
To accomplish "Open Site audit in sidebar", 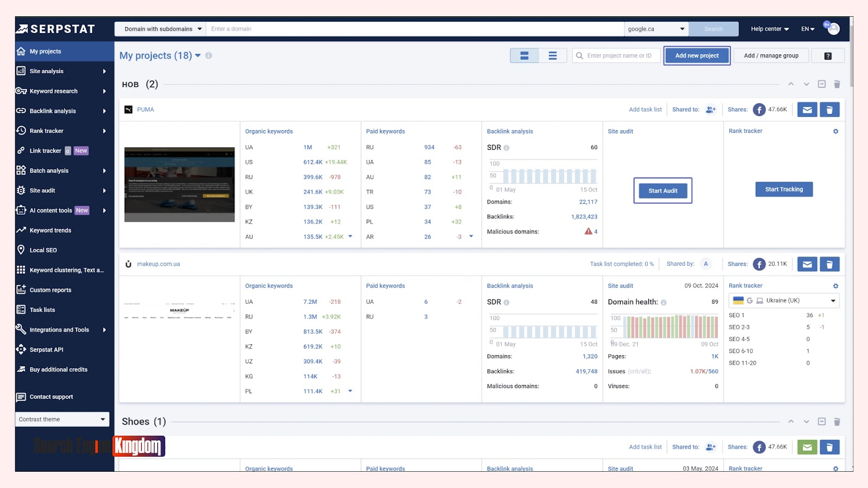I will click(x=64, y=190).
